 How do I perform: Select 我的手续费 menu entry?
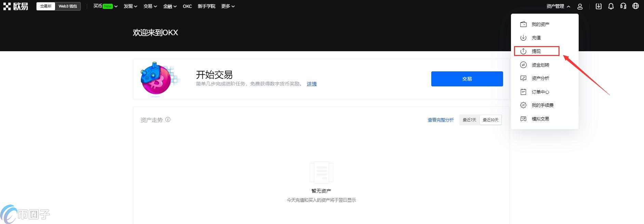pyautogui.click(x=544, y=105)
